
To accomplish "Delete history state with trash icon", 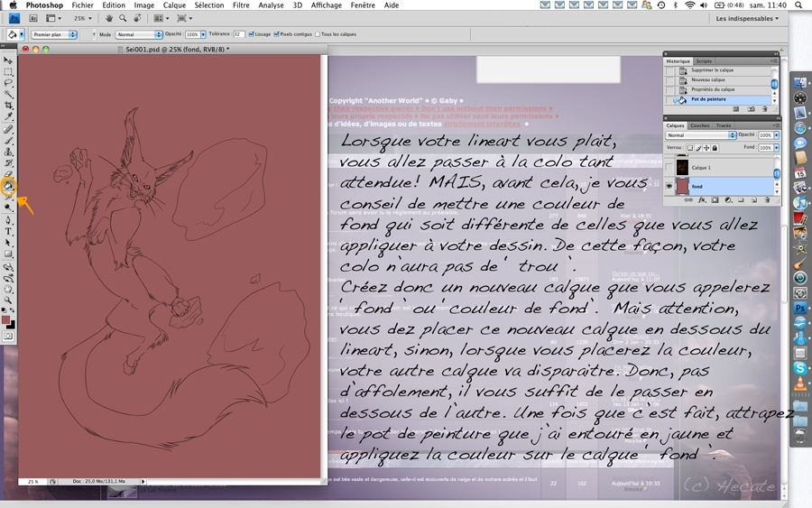I will (765, 109).
